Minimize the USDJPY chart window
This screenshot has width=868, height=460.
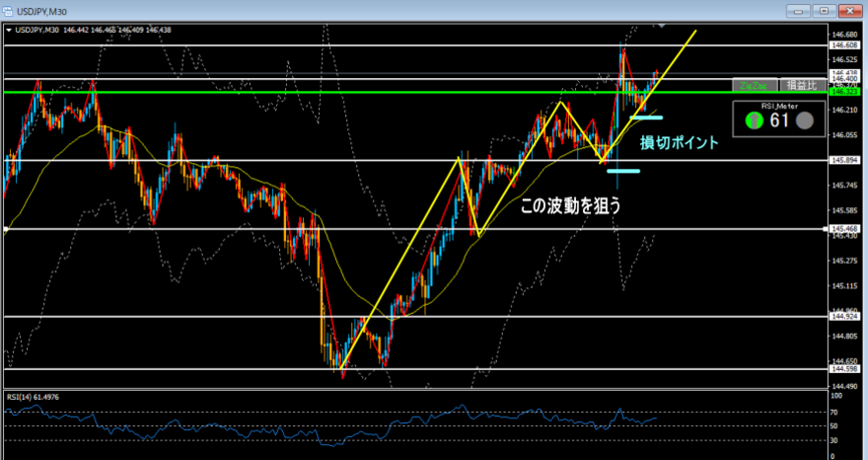(801, 10)
